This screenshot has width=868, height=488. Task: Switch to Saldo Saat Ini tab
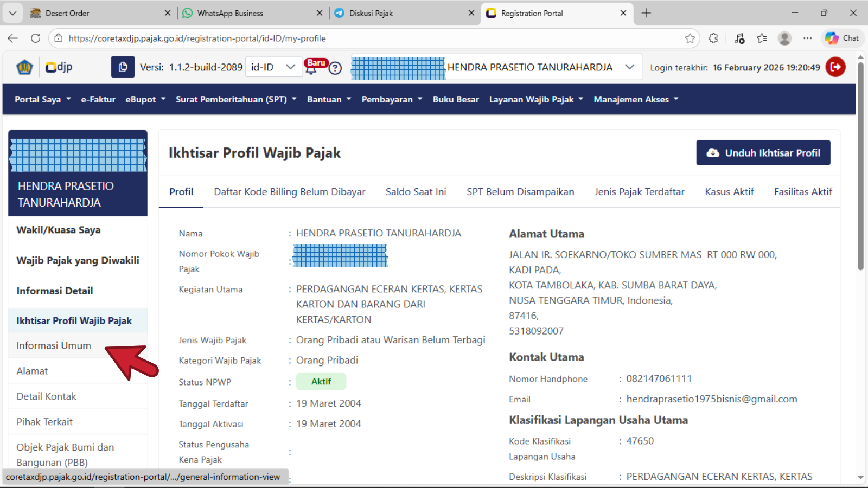416,192
